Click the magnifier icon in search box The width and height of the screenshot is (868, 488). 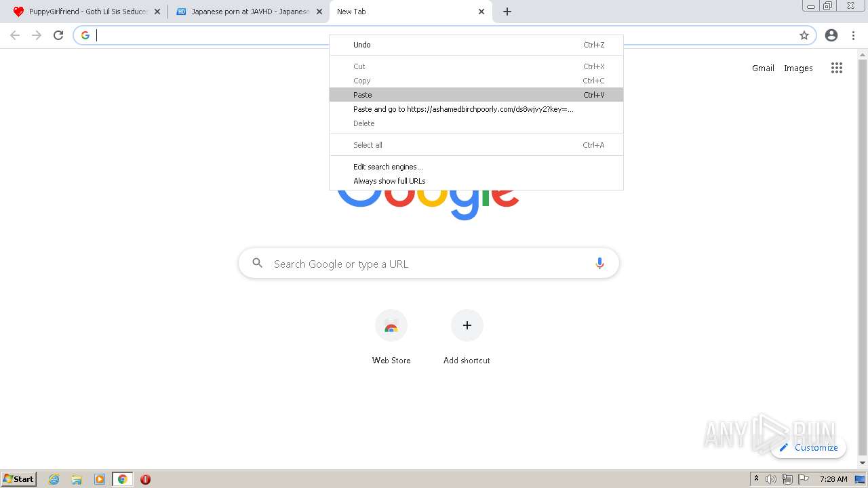pyautogui.click(x=257, y=263)
